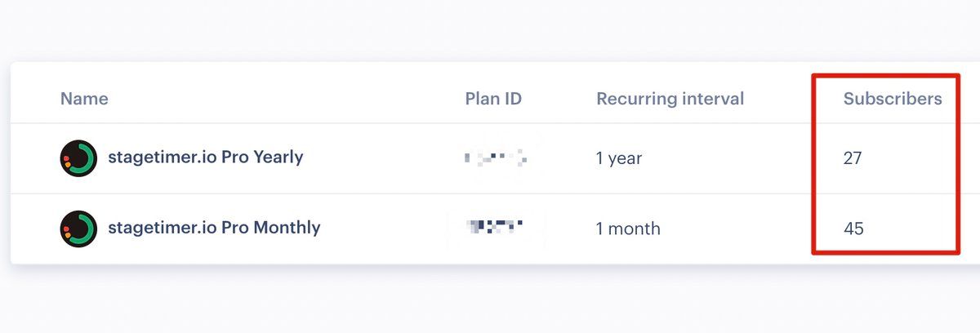The width and height of the screenshot is (980, 333).
Task: Click the Plan ID column header
Action: click(x=493, y=99)
